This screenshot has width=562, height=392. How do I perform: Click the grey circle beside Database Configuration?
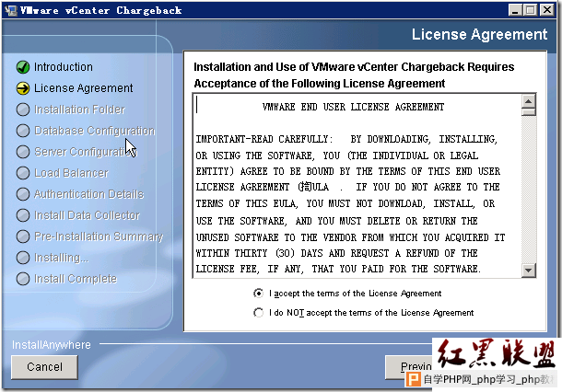[x=23, y=131]
